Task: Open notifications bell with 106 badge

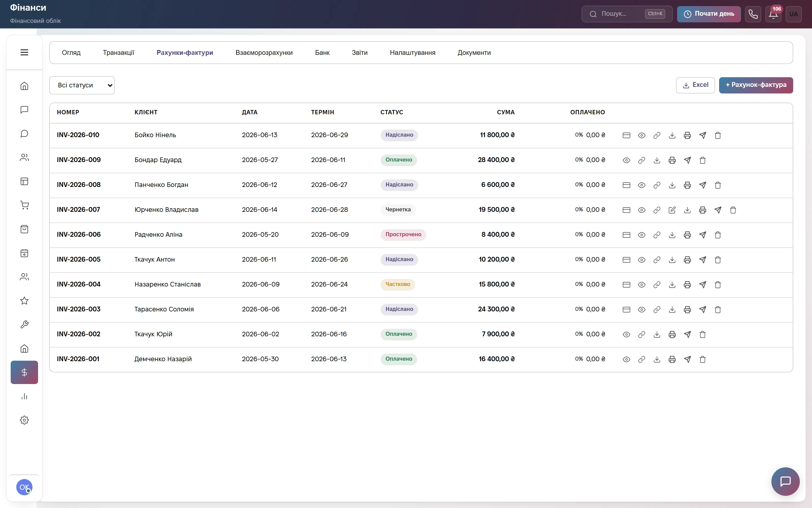Action: 773,14
